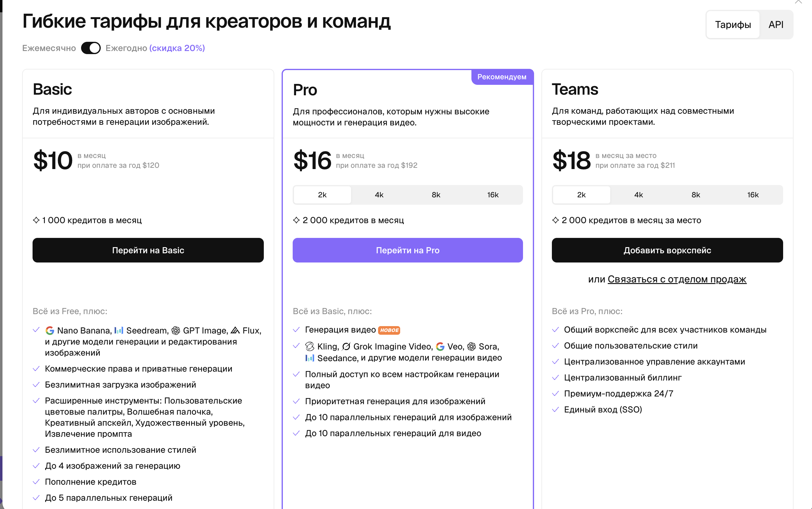812x509 pixels.
Task: Select 8k credits in Teams plan
Action: (x=696, y=195)
